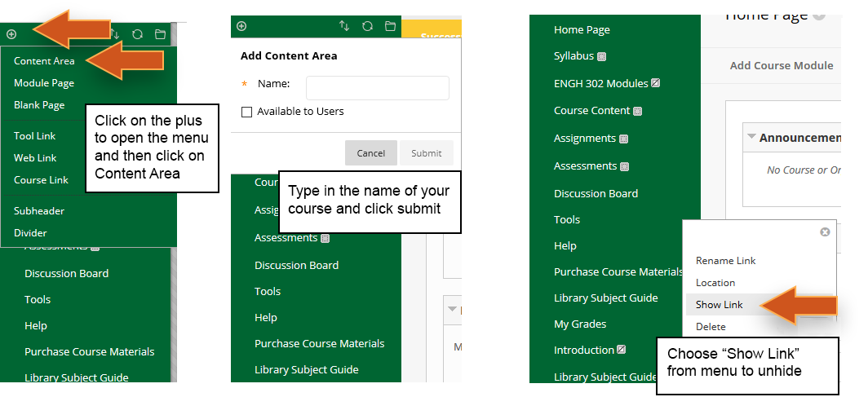Open Discussion Board in the right screenshot
The height and width of the screenshot is (419, 868).
tap(596, 193)
